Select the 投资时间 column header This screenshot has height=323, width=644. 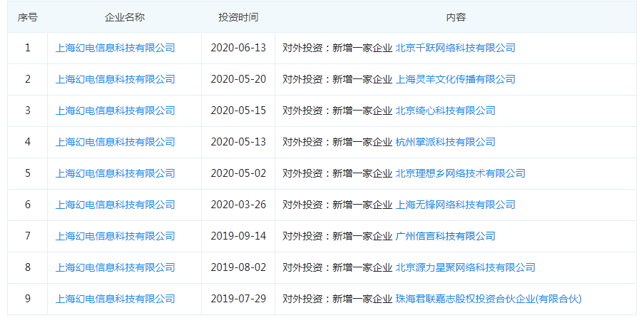[238, 16]
